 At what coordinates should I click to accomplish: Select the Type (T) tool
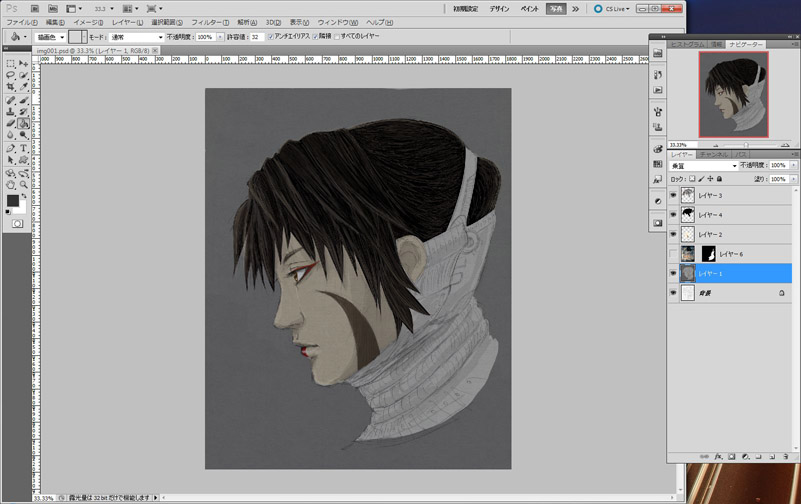23,148
